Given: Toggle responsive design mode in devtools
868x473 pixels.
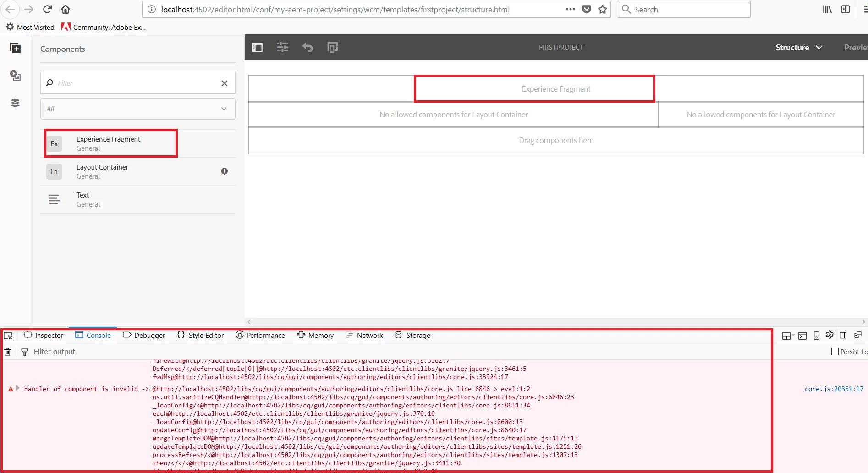Looking at the screenshot, I should point(816,335).
